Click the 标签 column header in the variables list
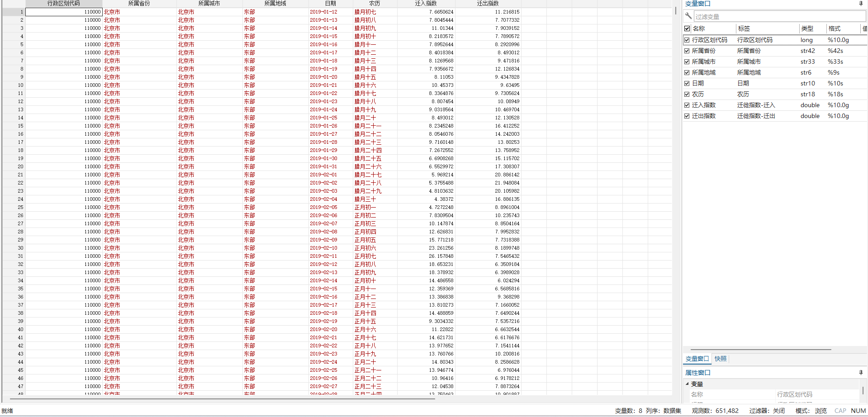 pyautogui.click(x=744, y=28)
